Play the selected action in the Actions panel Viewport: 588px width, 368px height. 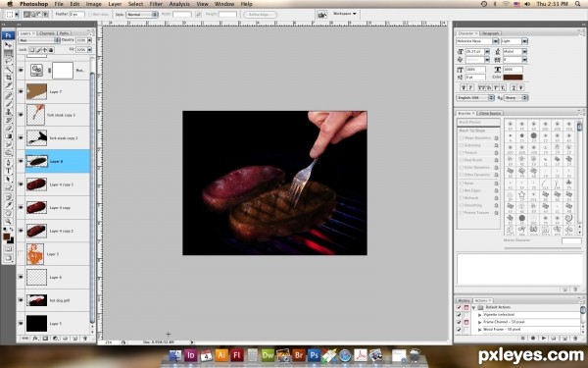pos(543,339)
